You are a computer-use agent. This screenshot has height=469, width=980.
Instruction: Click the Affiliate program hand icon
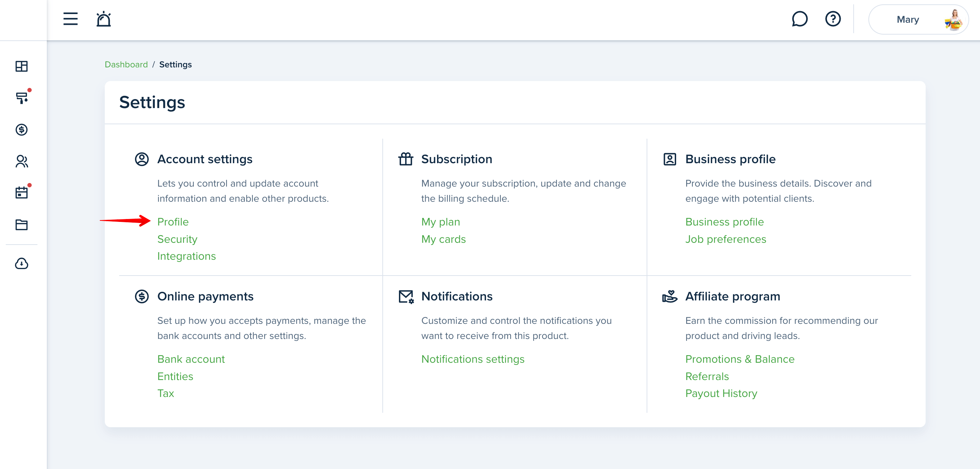pyautogui.click(x=670, y=296)
